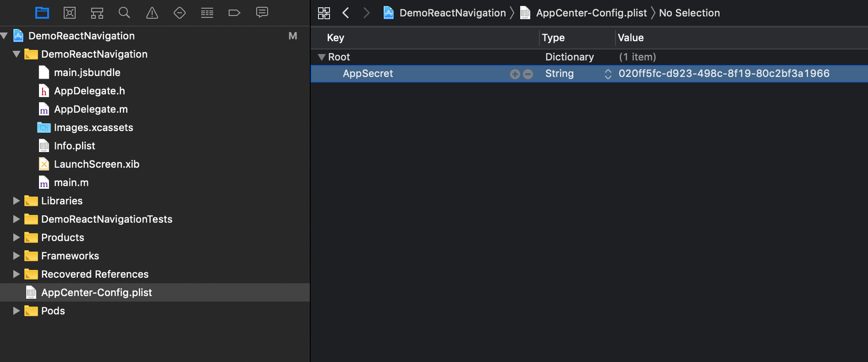The width and height of the screenshot is (868, 362).
Task: Edit the AppSecret value field
Action: (724, 74)
